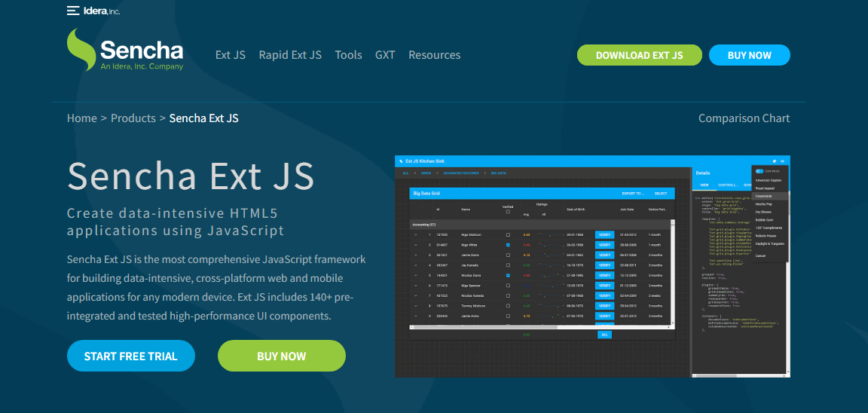
Task: Click EXPORT TO ... in Big Data Grid
Action: point(633,194)
